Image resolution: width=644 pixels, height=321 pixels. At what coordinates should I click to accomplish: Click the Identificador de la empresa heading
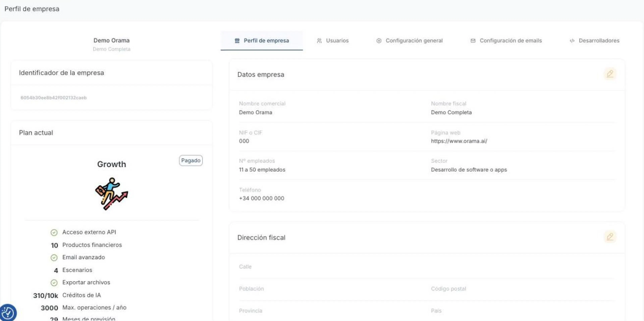[62, 73]
